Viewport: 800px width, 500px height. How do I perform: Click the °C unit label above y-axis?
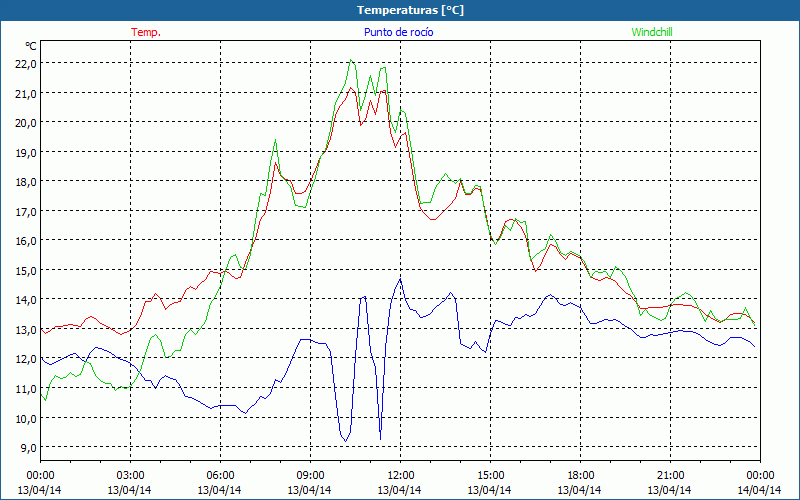click(x=31, y=46)
